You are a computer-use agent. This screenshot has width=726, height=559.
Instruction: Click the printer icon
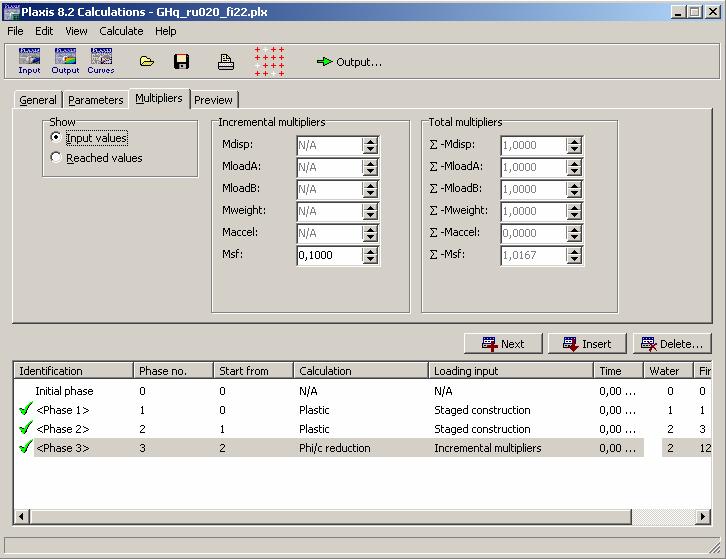[225, 62]
